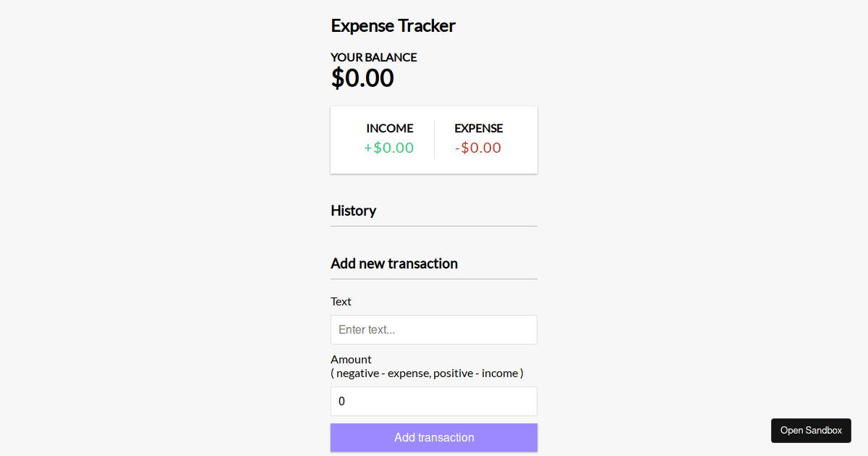Viewport: 868px width, 456px height.
Task: Click the Amount field label
Action: coord(351,359)
